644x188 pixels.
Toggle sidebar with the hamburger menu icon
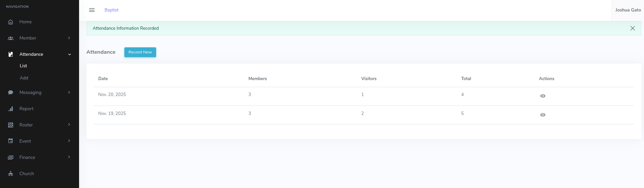tap(92, 10)
